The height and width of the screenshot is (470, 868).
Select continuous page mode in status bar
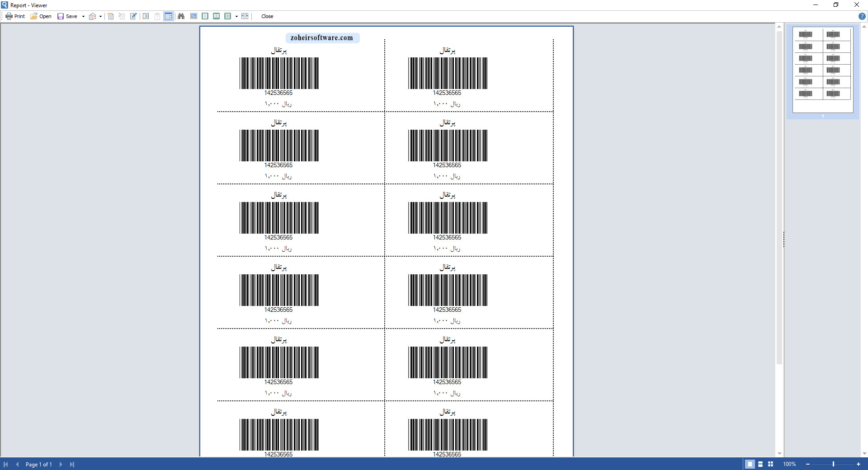[x=760, y=464]
